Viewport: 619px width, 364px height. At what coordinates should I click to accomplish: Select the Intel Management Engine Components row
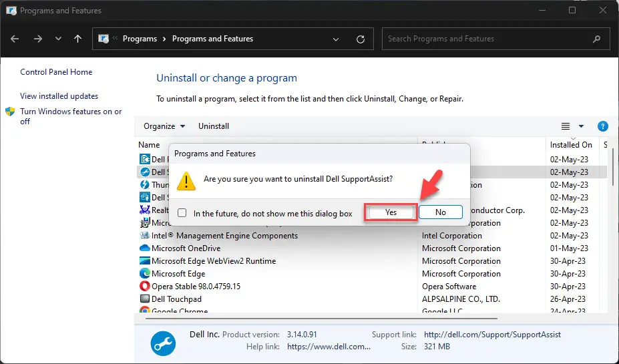(x=371, y=236)
